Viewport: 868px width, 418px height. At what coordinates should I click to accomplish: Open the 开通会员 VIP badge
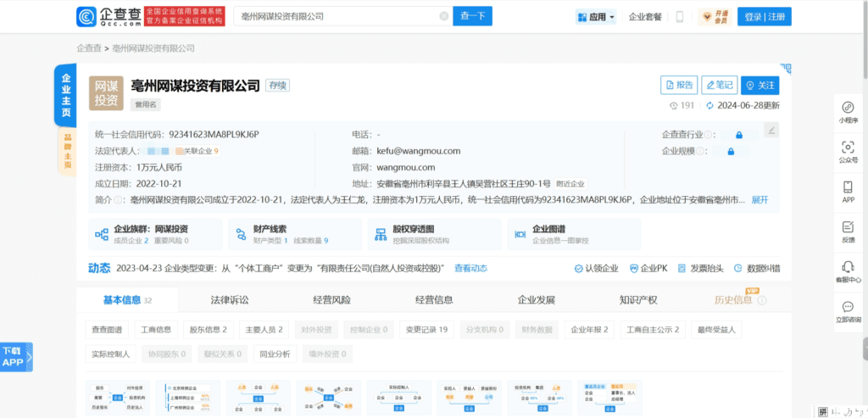715,17
